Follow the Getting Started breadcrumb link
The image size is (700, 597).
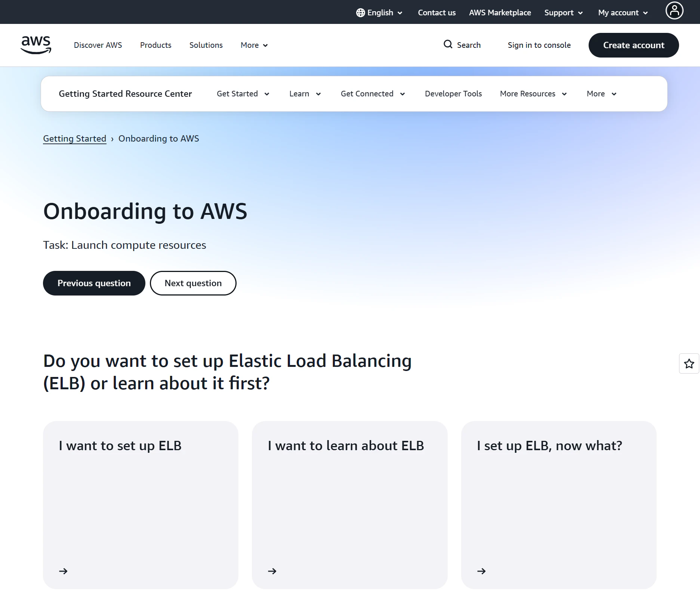pos(75,139)
